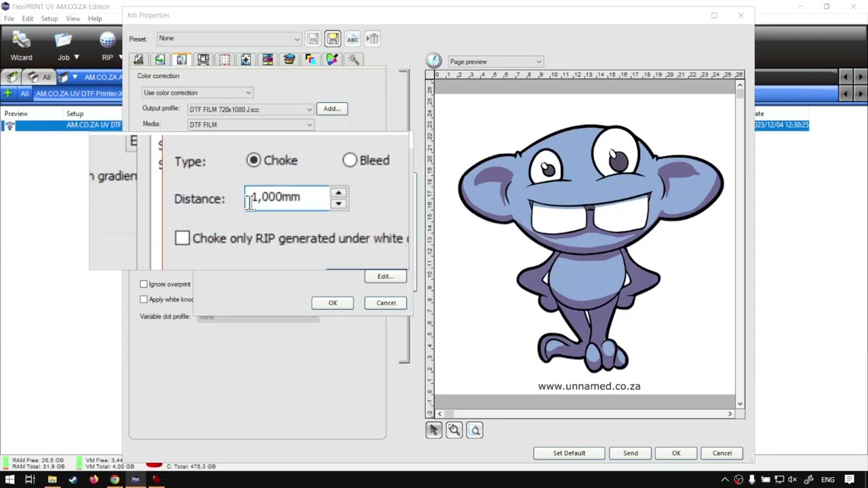
Task: Expand the Use color correction dropdown
Action: pyautogui.click(x=197, y=93)
